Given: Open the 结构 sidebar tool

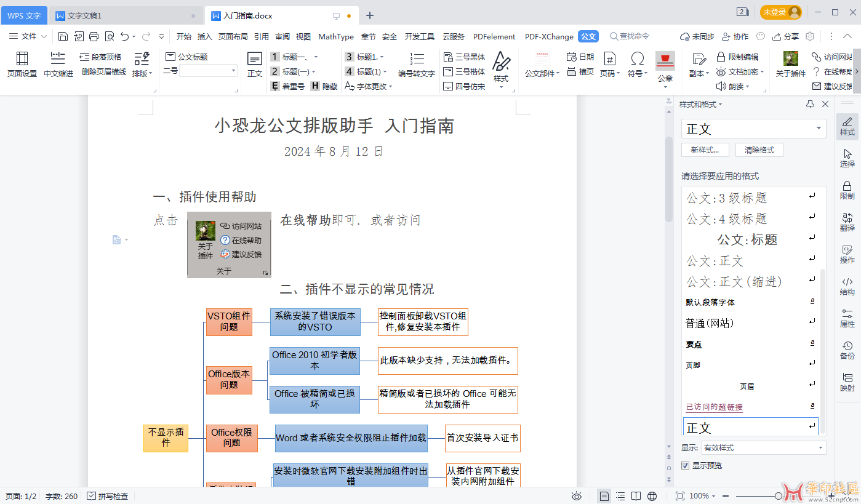Looking at the screenshot, I should [x=847, y=286].
